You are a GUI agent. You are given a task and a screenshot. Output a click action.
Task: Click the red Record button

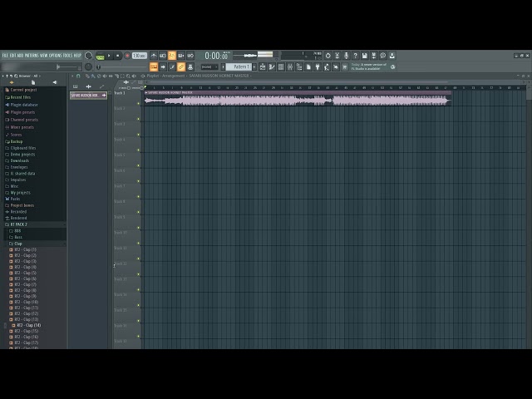pyautogui.click(x=127, y=56)
